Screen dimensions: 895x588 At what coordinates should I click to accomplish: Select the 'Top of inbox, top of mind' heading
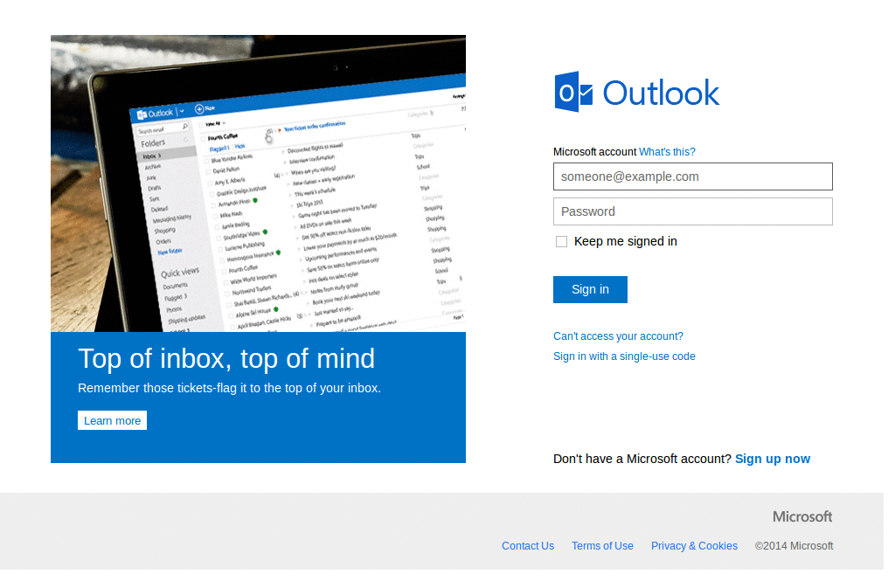pyautogui.click(x=226, y=359)
